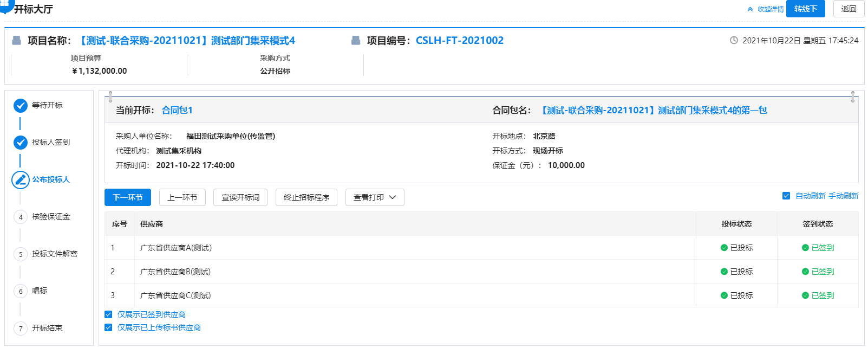Screen dimensions: 868x354
Task: Open the 查看打印 dropdown menu
Action: pos(375,197)
